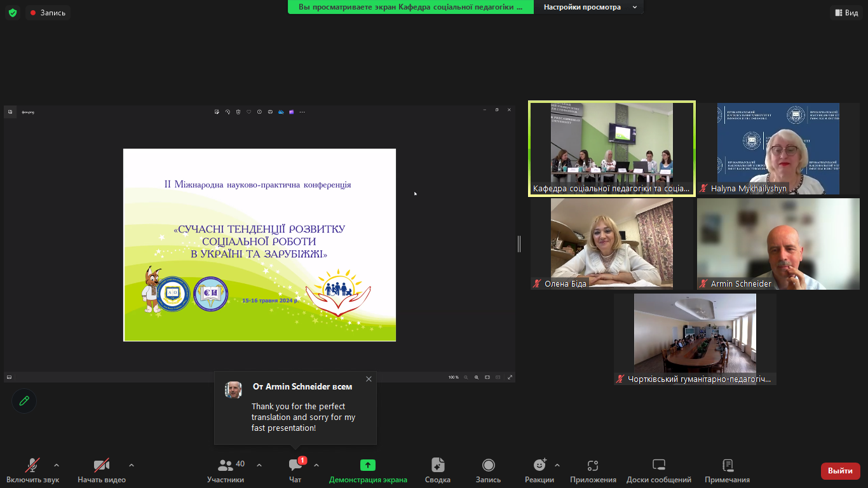Dismiss the Armin Schneider chat notification
This screenshot has width=868, height=488.
(369, 379)
